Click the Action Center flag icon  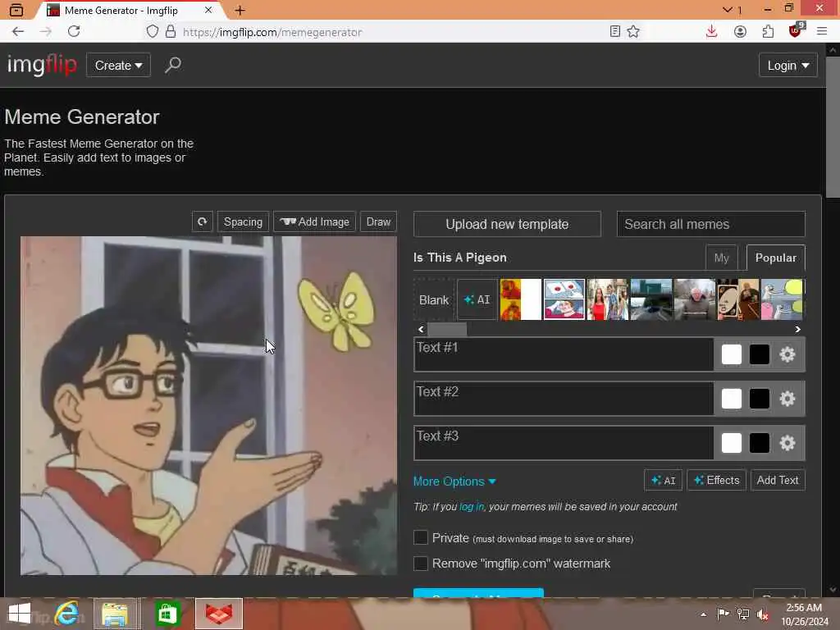click(x=723, y=614)
